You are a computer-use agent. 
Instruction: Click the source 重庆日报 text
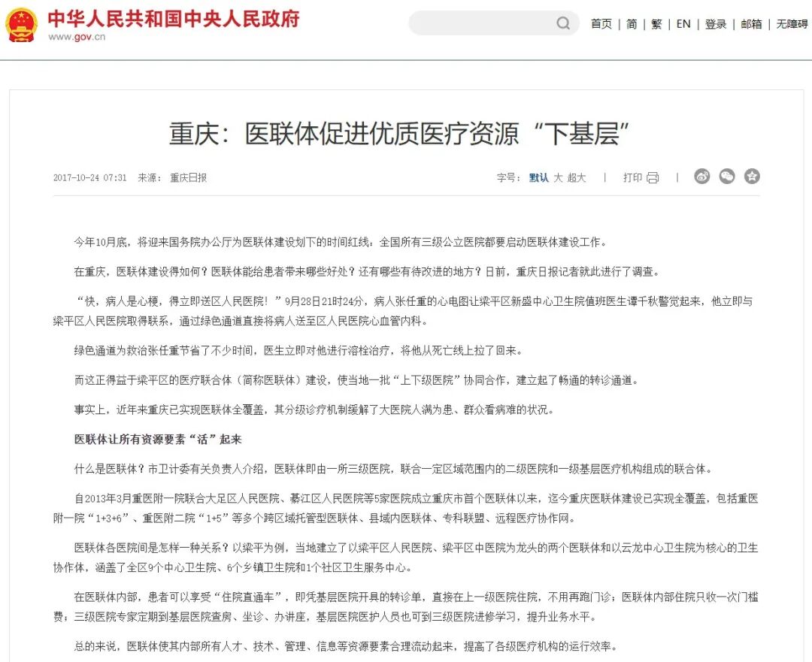[x=189, y=177]
